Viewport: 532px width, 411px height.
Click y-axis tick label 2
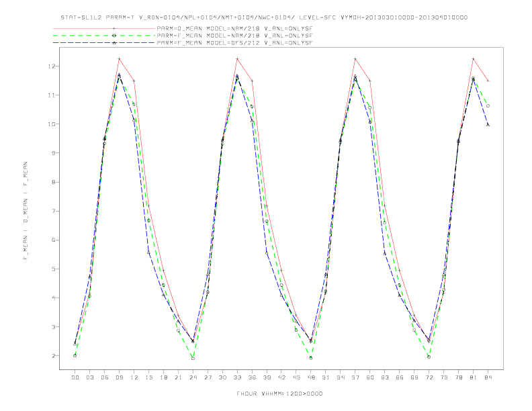[53, 356]
